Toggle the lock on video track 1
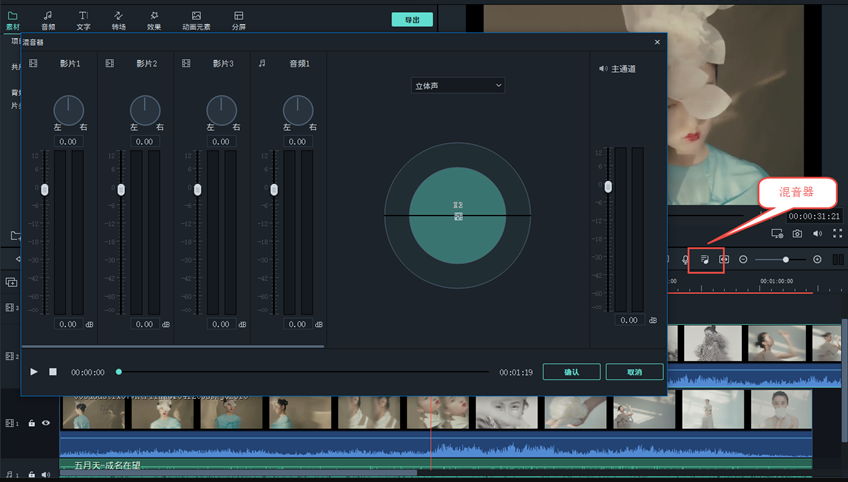The width and height of the screenshot is (848, 482). pyautogui.click(x=32, y=423)
